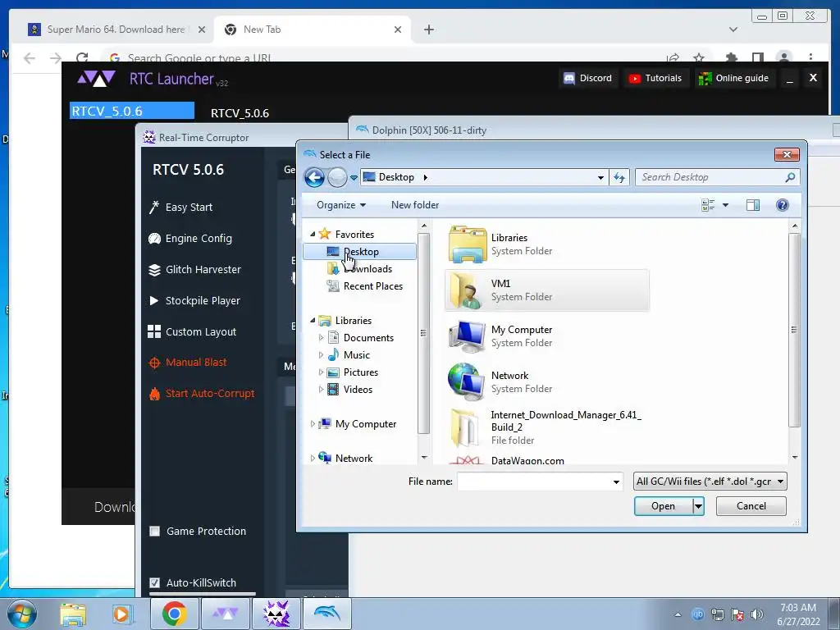Create a New folder in the file dialog
The width and height of the screenshot is (840, 630).
tap(414, 205)
